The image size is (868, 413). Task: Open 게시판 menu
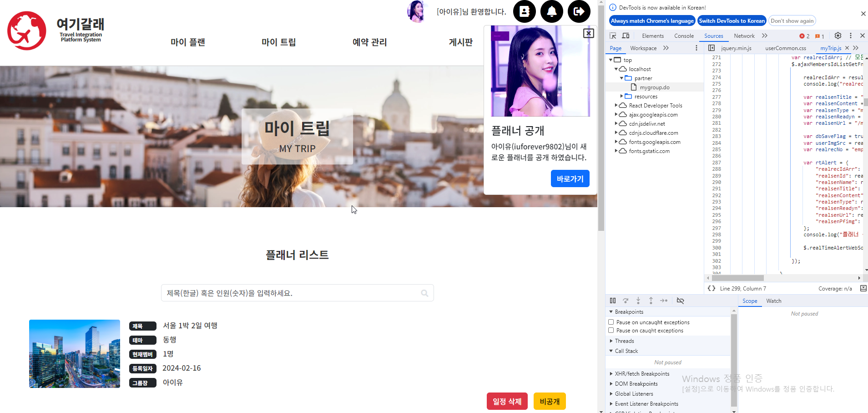tap(461, 42)
